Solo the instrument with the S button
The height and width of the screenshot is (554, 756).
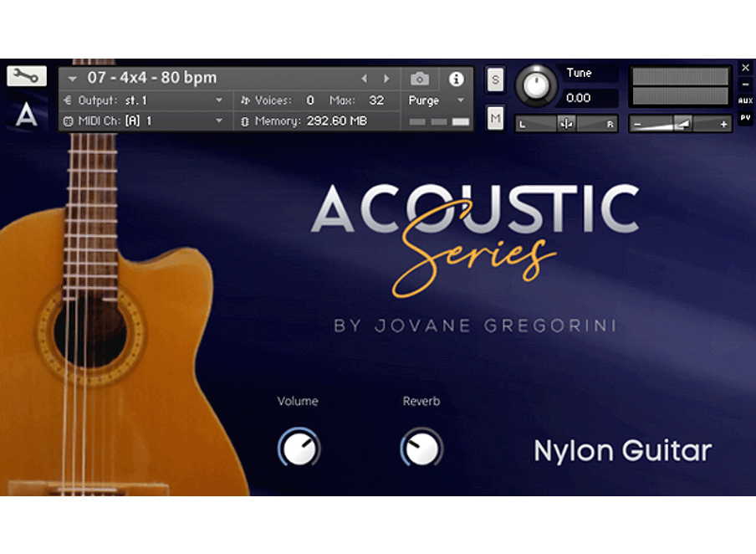click(x=495, y=80)
